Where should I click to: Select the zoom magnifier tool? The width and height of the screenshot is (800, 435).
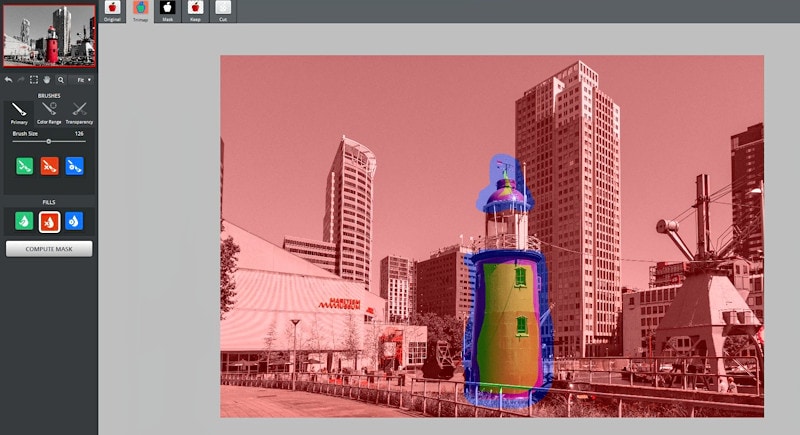click(60, 79)
